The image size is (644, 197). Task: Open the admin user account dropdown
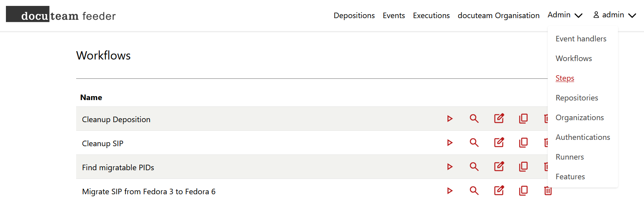click(x=614, y=15)
